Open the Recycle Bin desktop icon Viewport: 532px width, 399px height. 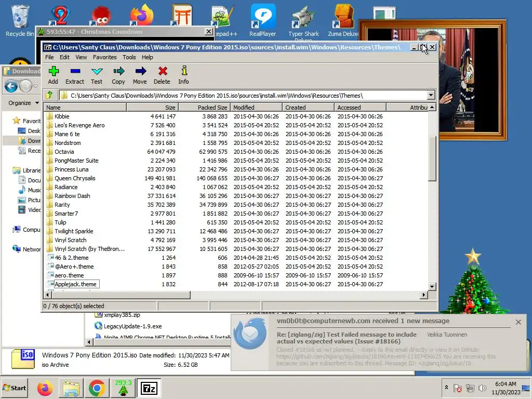click(20, 20)
